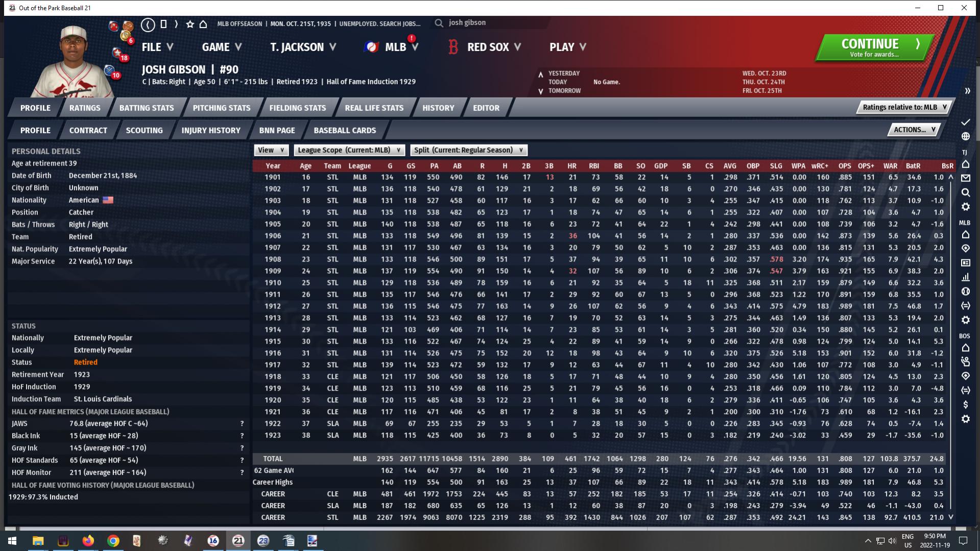This screenshot has width=980, height=551.
Task: Open the bar chart statistics icon
Action: [x=965, y=277]
